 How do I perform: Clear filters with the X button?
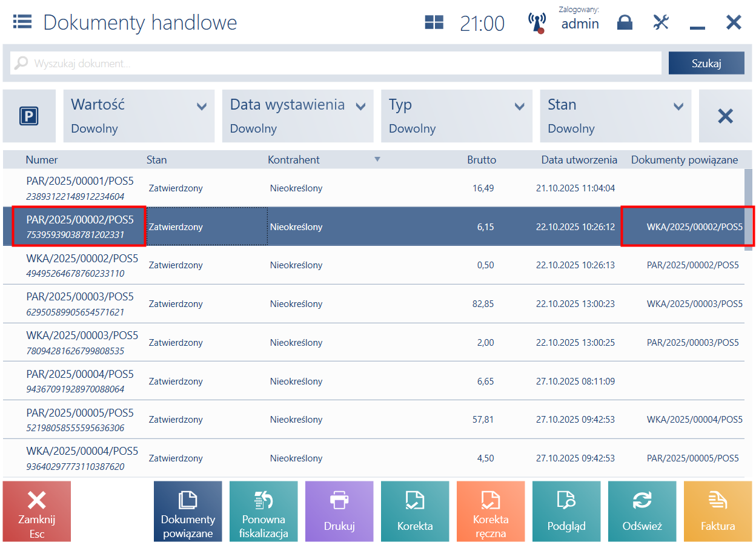(x=725, y=116)
